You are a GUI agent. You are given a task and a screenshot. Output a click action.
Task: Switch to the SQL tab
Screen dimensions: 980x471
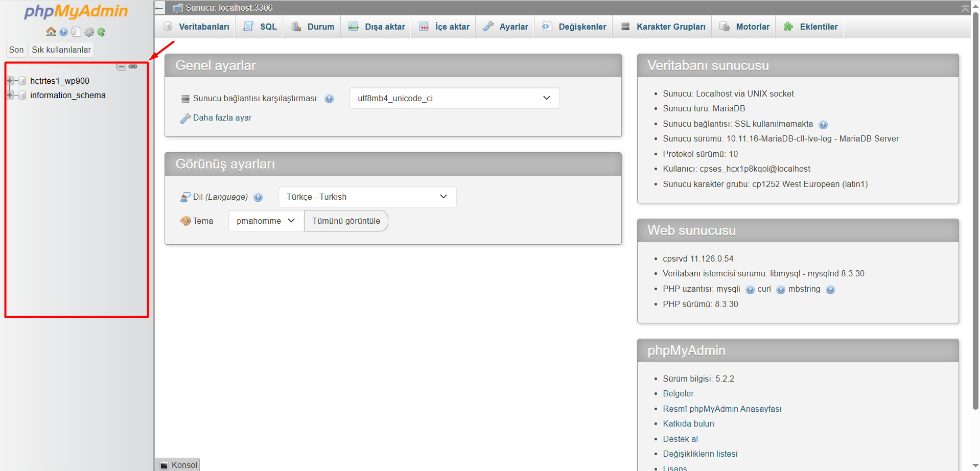point(261,27)
